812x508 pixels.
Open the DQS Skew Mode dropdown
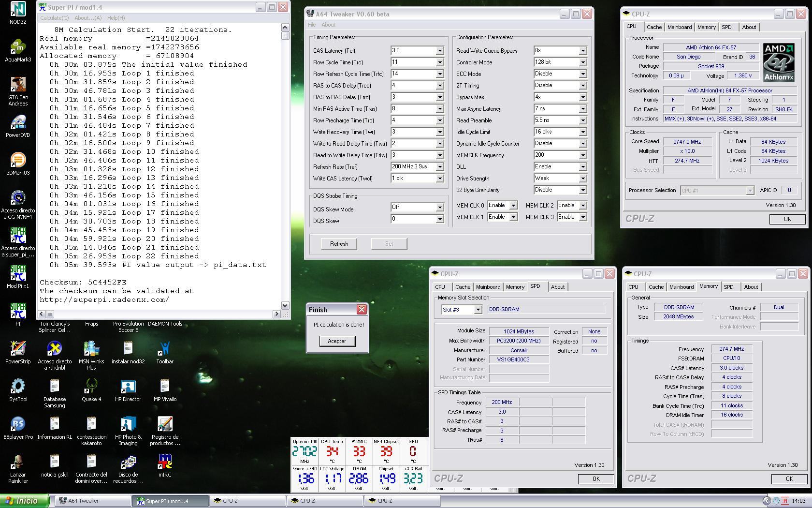click(x=440, y=208)
